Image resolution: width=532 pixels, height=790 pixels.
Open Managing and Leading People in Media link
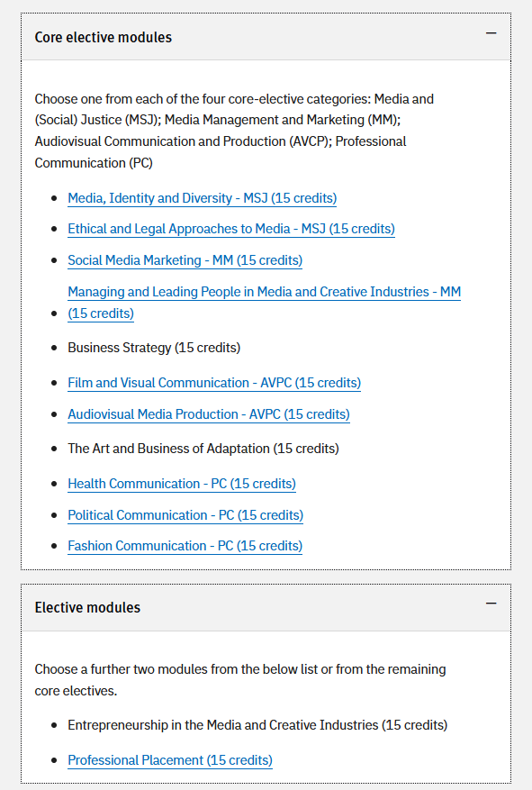(265, 303)
